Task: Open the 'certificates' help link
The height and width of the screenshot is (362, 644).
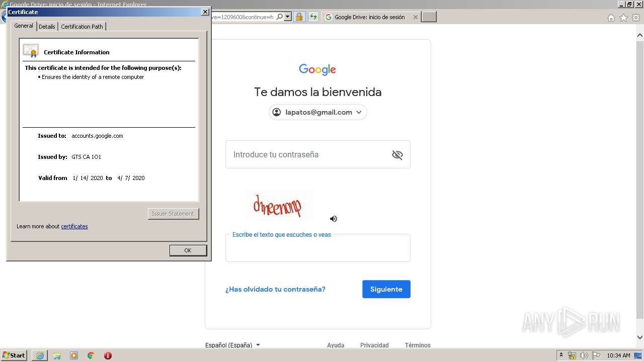Action: pos(74,226)
